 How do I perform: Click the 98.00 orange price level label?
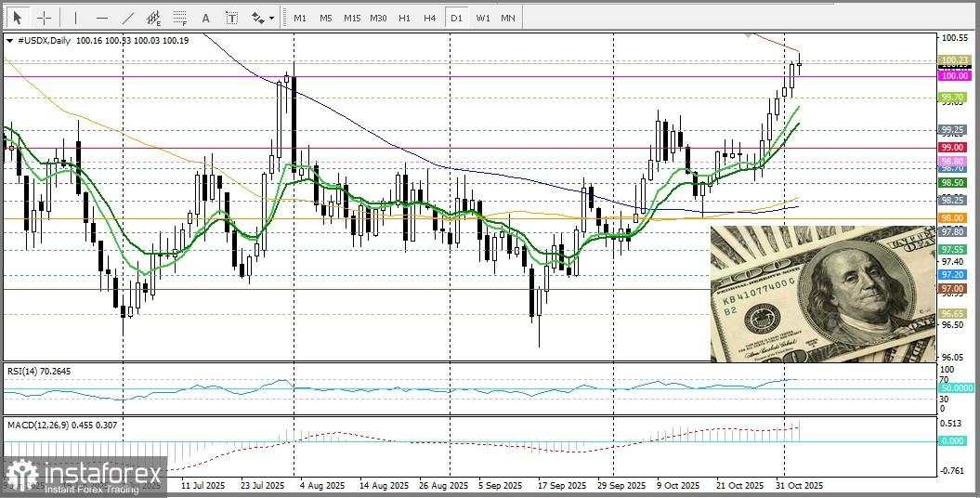(x=953, y=217)
